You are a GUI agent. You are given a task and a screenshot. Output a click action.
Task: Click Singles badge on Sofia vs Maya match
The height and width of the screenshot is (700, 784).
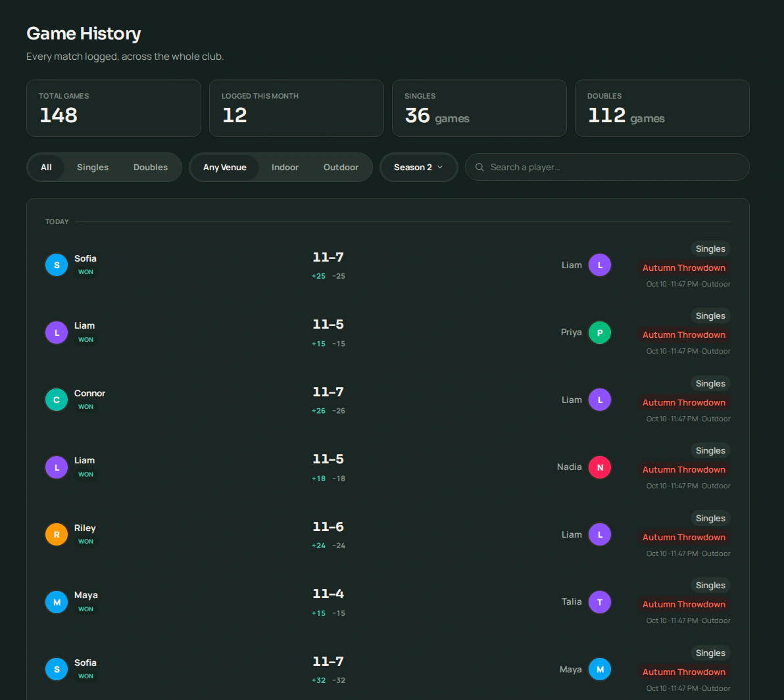[x=710, y=653]
